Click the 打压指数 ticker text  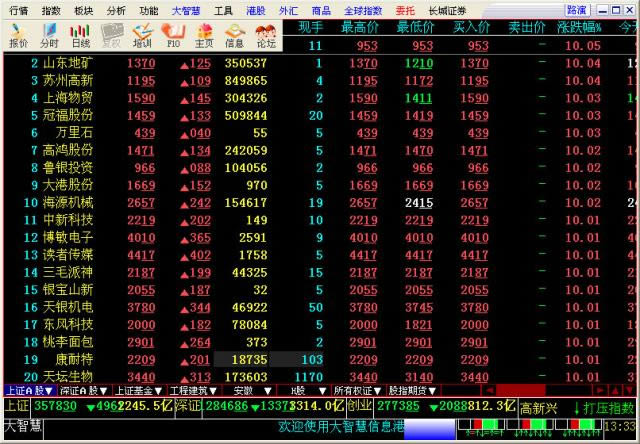pyautogui.click(x=609, y=408)
